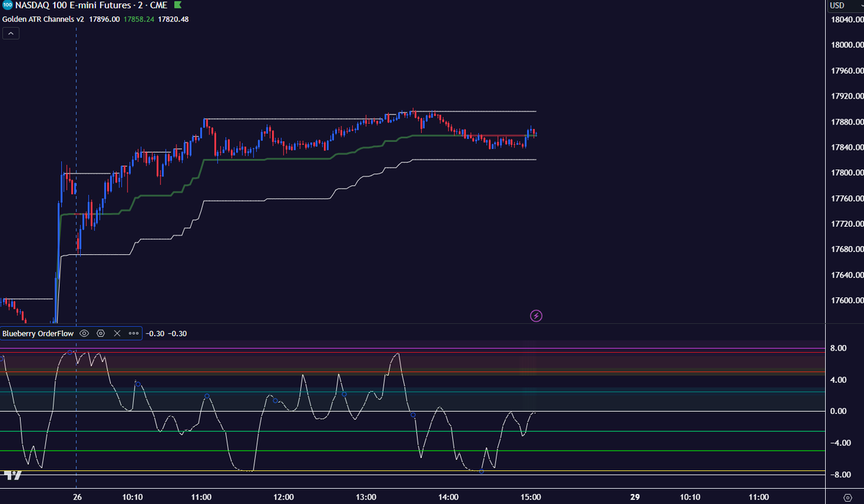Click the 17840.00 price axis label
Screen dimensions: 864x504
847,147
